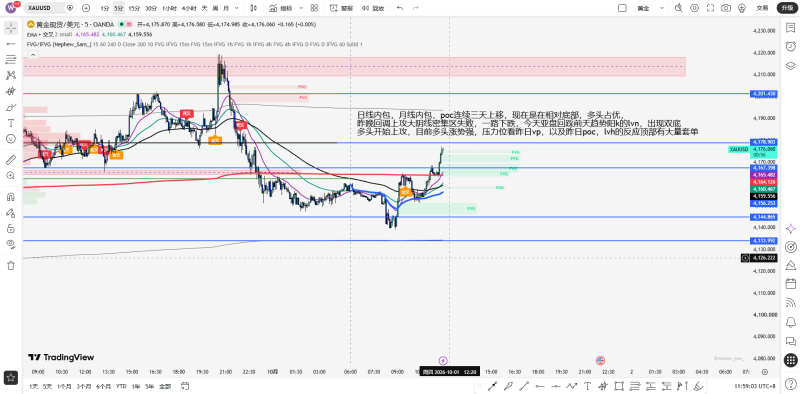Toggle magnet mode
Viewport: 800px width, 394px height.
click(11, 196)
